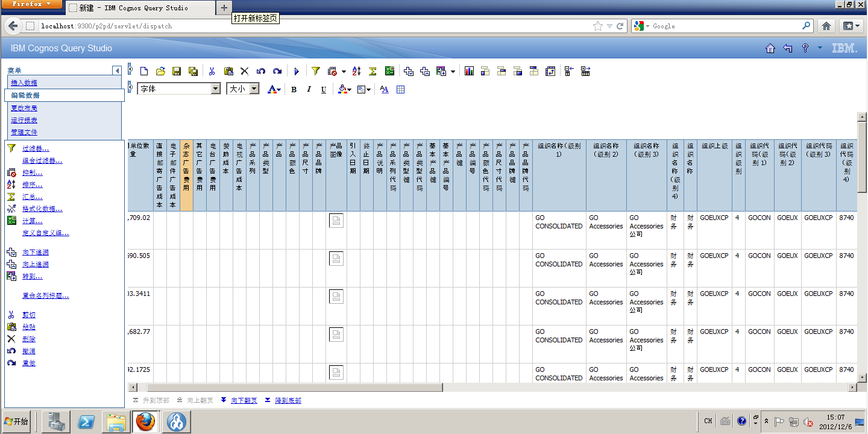Expand the Go To icon dropdown arrow

(x=452, y=71)
